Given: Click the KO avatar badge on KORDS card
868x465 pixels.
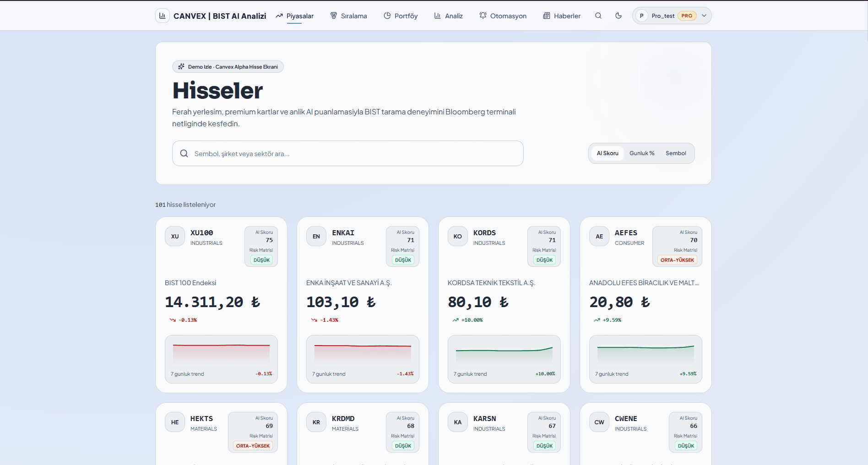Looking at the screenshot, I should [x=458, y=237].
